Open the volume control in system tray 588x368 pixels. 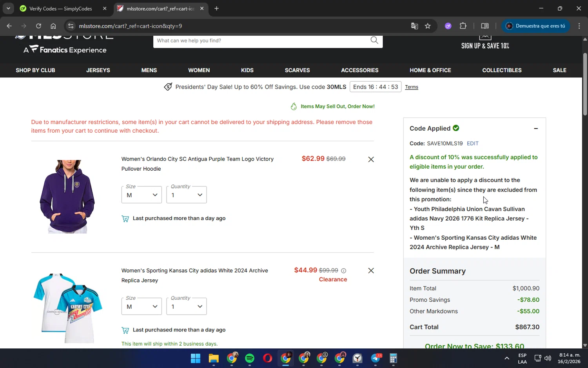tap(548, 358)
